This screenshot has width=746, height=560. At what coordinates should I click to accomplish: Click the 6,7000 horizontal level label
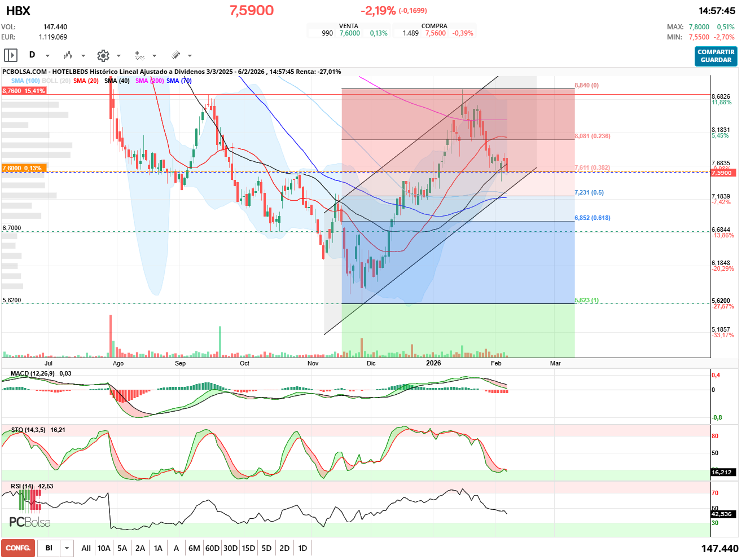(x=12, y=228)
